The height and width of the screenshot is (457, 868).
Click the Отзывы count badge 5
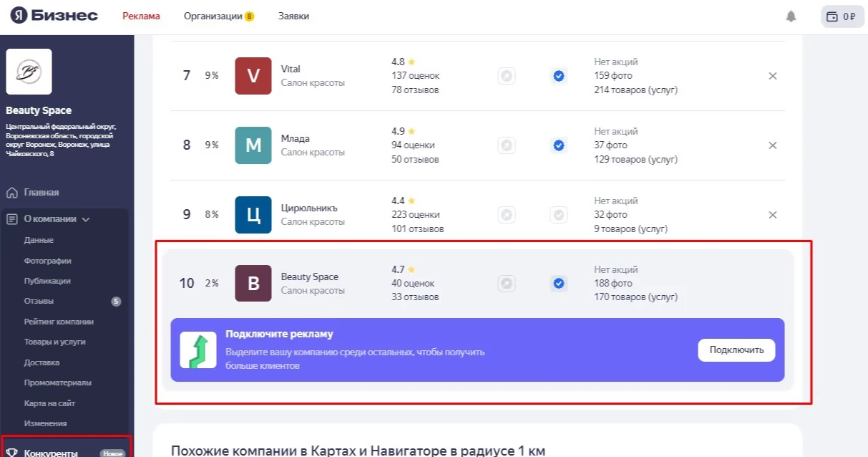click(x=116, y=302)
